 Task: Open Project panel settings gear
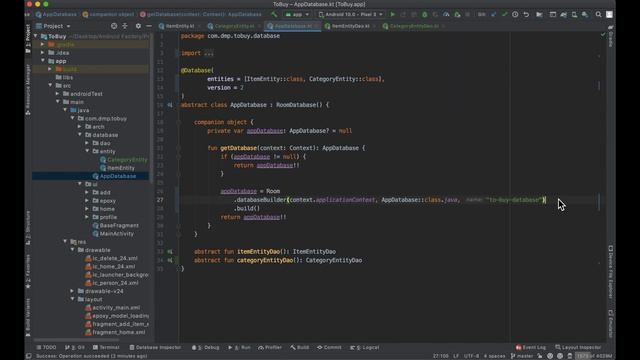tap(138, 26)
